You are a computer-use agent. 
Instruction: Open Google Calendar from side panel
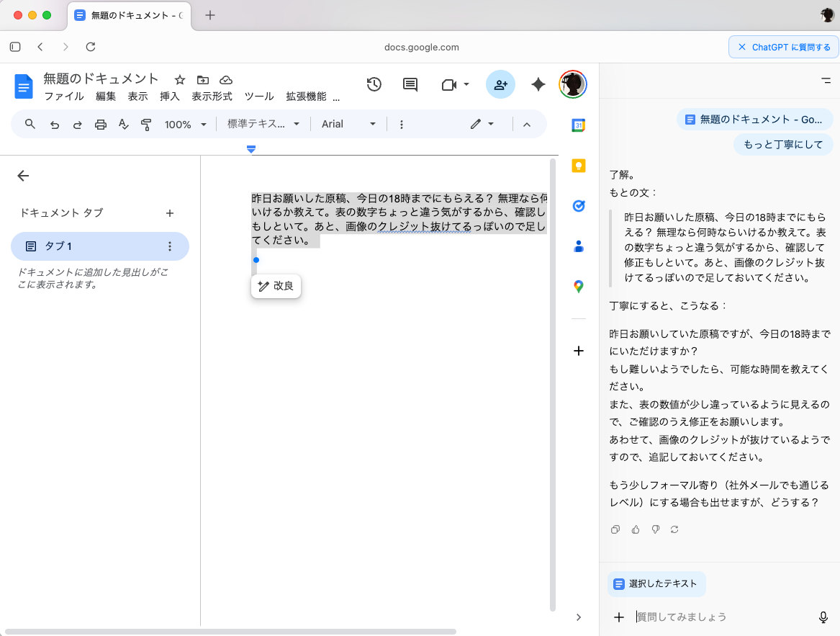578,125
